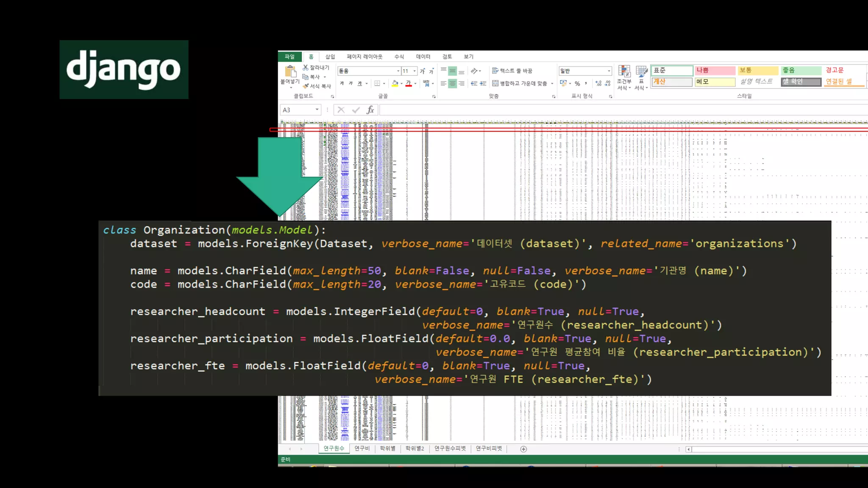Toggle wrap text option
Screen dimensions: 868x488
(x=512, y=71)
